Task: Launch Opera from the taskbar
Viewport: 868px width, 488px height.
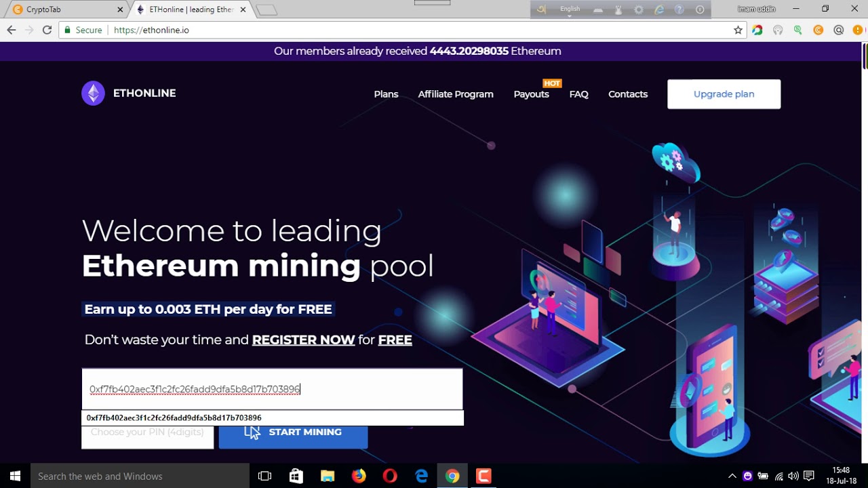Action: tap(390, 476)
